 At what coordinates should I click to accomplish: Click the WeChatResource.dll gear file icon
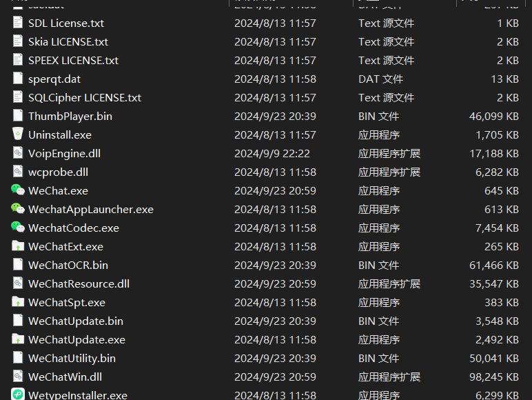pos(18,283)
